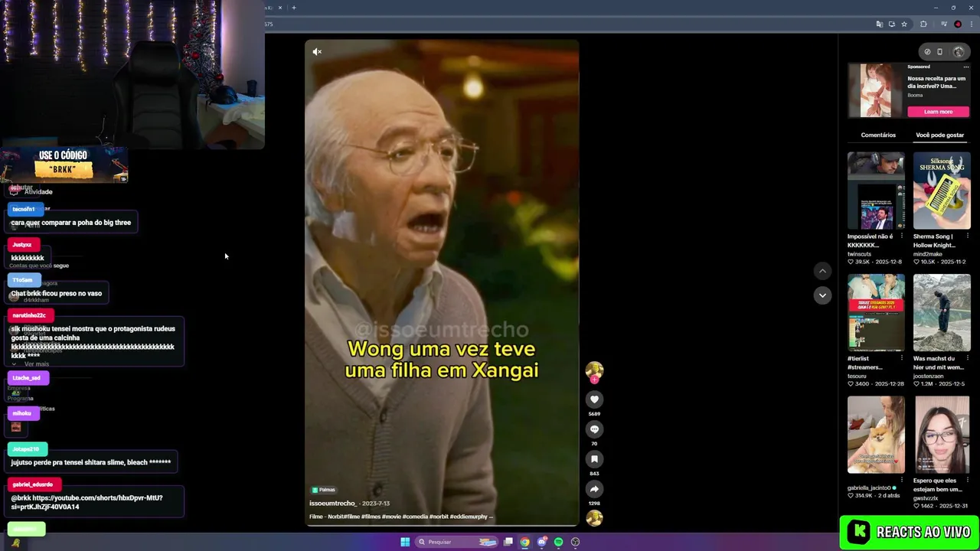The width and height of the screenshot is (980, 551).
Task: Like the video with the heart icon
Action: coord(594,399)
